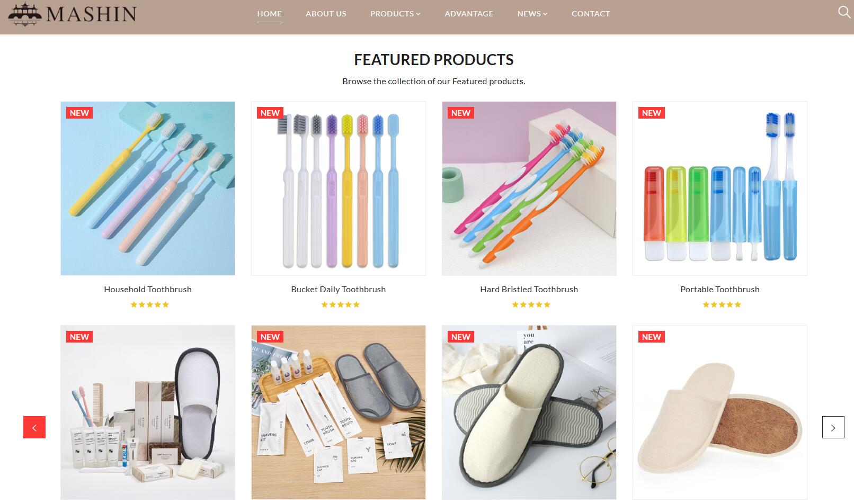View the Portable Toothbrush product image
The width and height of the screenshot is (854, 504).
(720, 188)
